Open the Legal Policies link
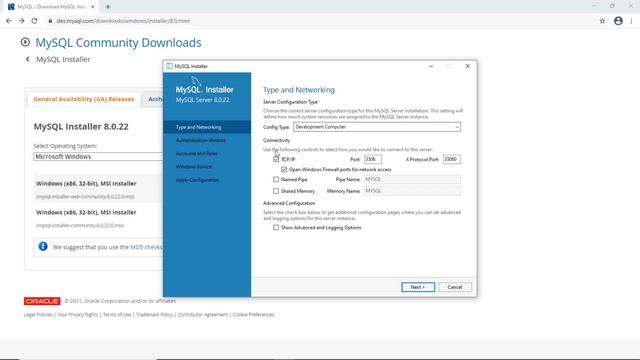This screenshot has width=640, height=360. tap(38, 315)
